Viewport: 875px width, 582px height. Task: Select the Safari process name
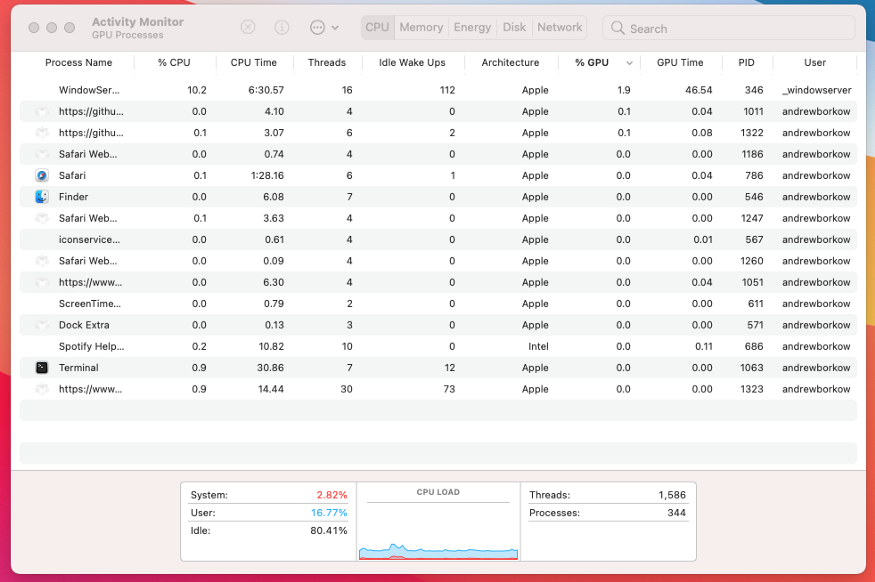coord(73,175)
